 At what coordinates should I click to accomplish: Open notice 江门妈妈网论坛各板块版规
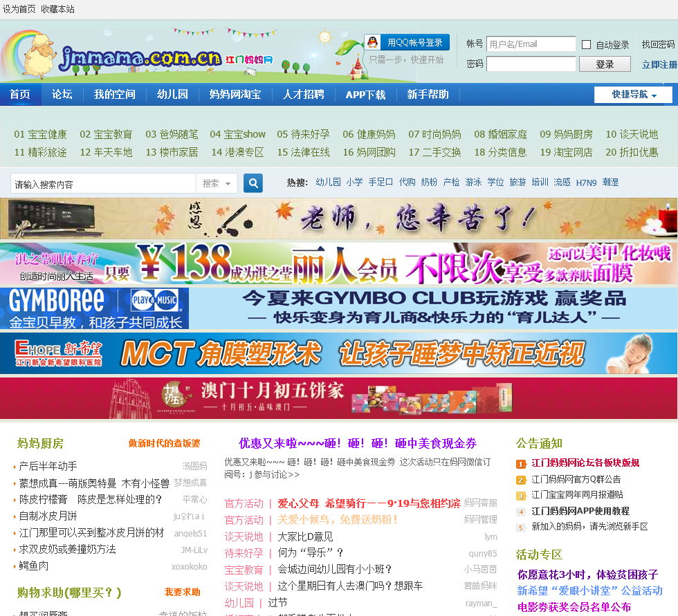click(585, 463)
